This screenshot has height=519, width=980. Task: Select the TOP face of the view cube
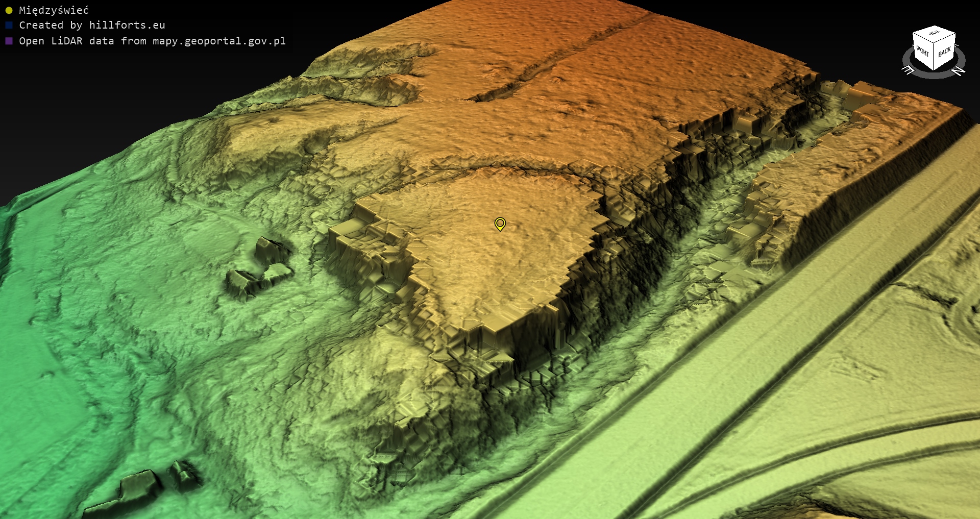click(934, 33)
